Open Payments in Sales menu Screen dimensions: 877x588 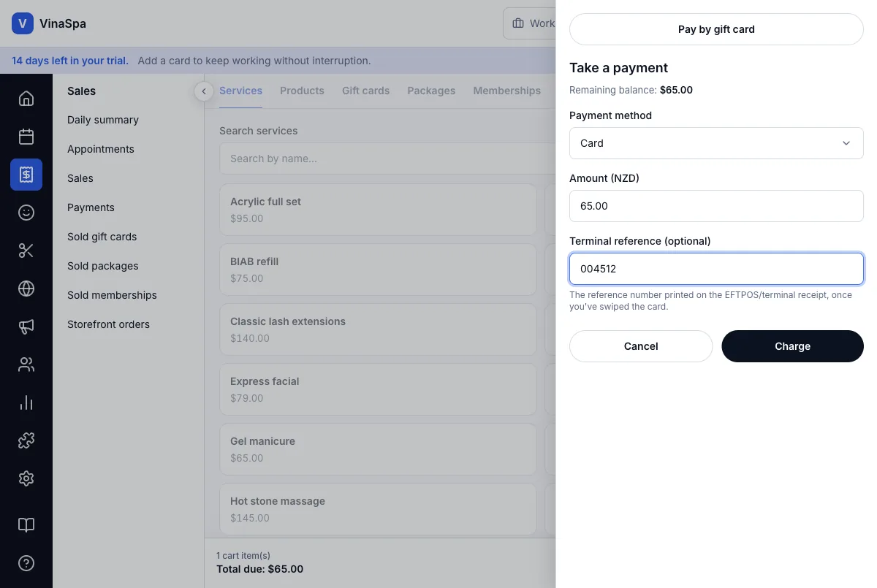tap(91, 207)
